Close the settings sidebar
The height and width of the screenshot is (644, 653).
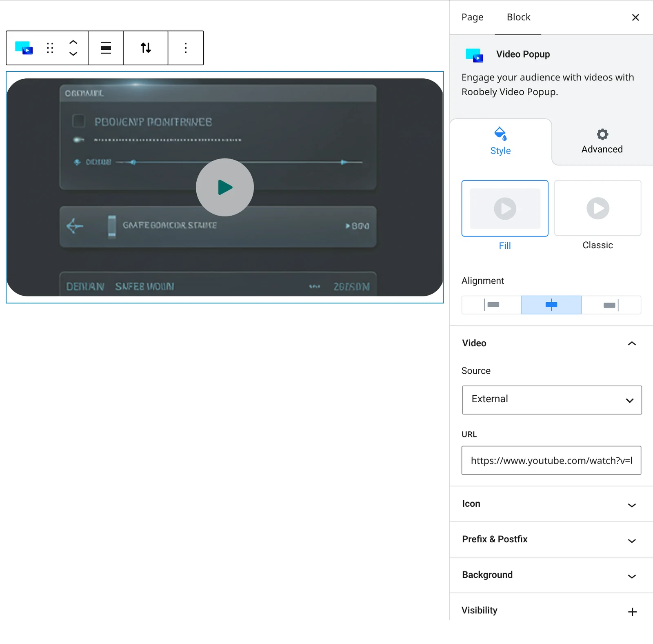635,18
